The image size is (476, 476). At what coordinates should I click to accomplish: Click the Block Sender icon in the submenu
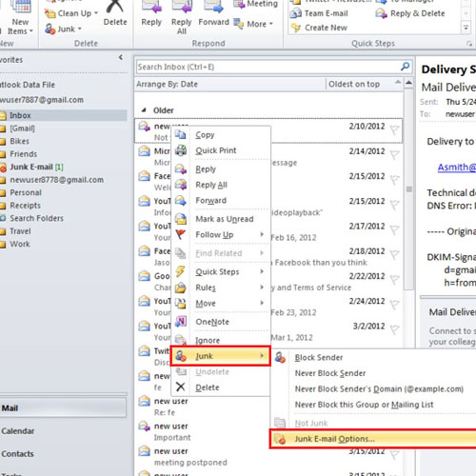tap(280, 357)
